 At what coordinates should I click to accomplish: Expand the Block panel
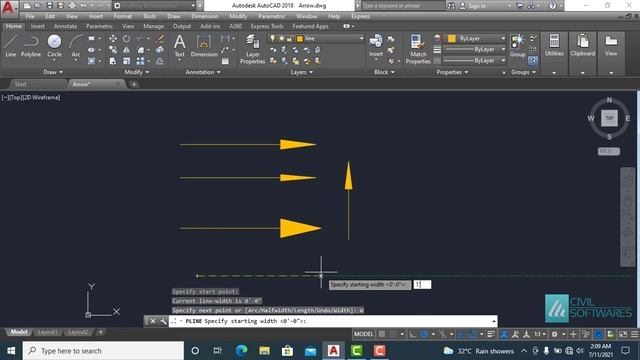384,72
